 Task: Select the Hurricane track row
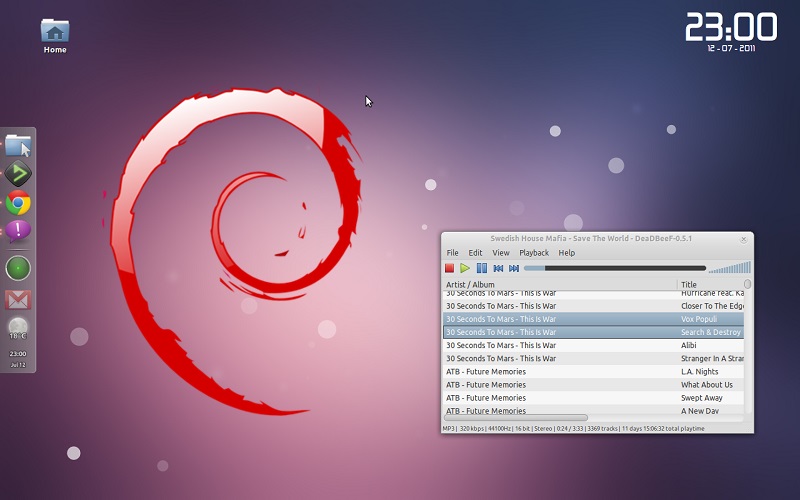point(593,294)
